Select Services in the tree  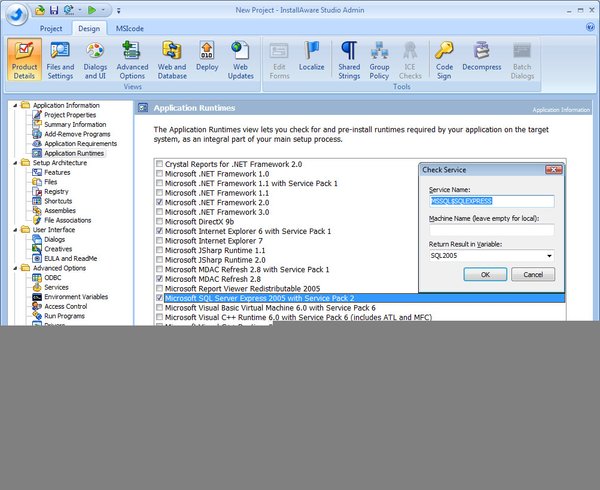56,287
